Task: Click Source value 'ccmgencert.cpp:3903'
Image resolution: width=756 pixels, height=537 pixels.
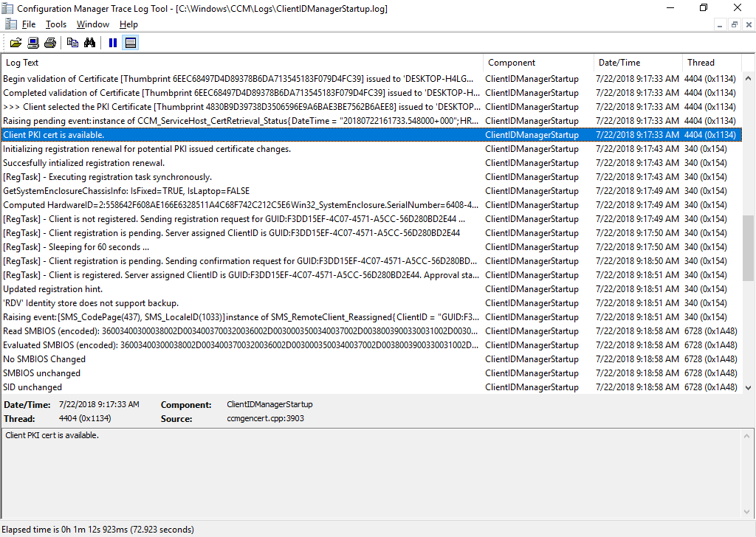Action: pos(265,418)
